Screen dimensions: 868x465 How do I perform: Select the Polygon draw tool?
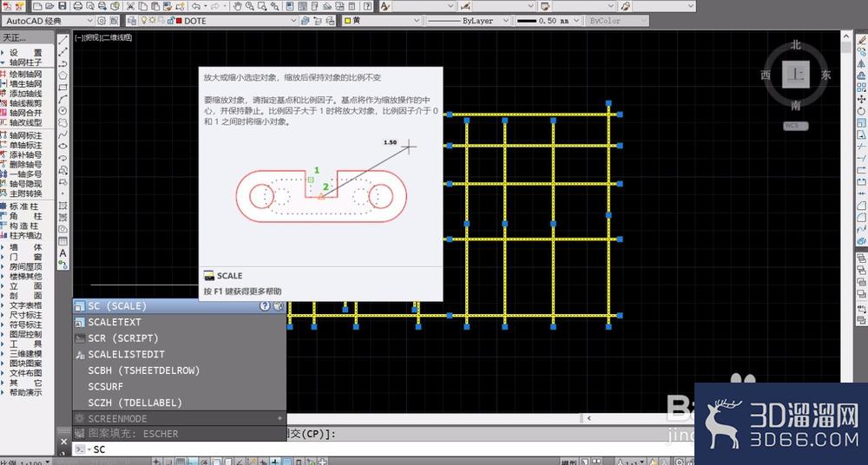[63, 75]
